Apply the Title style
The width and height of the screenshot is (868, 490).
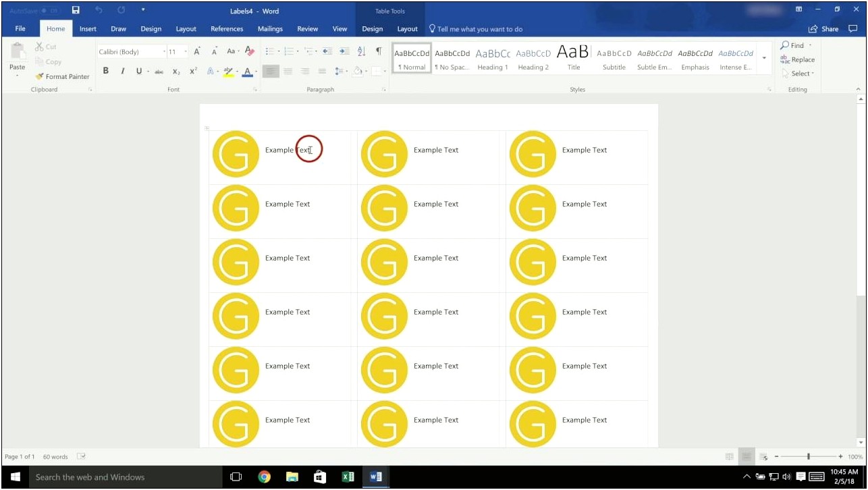click(573, 59)
